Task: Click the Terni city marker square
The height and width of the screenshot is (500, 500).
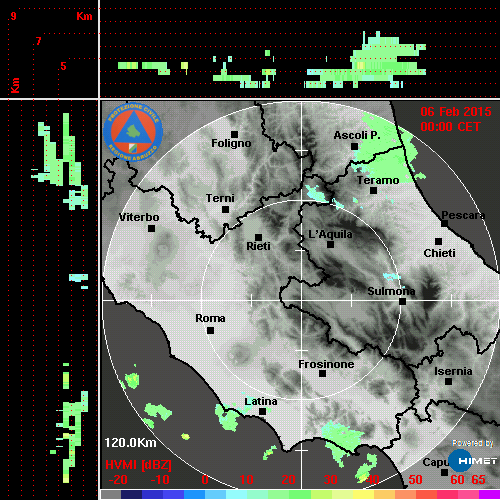Action: pyautogui.click(x=225, y=209)
